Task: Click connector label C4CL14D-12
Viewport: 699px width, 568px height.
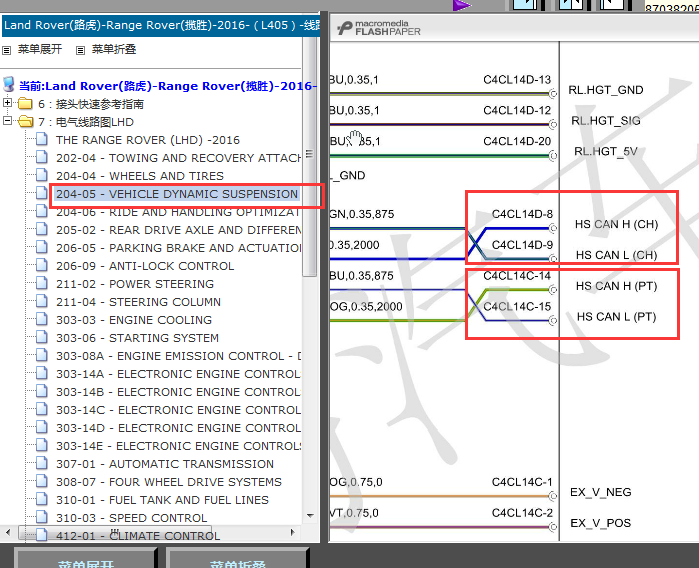Action: [517, 110]
